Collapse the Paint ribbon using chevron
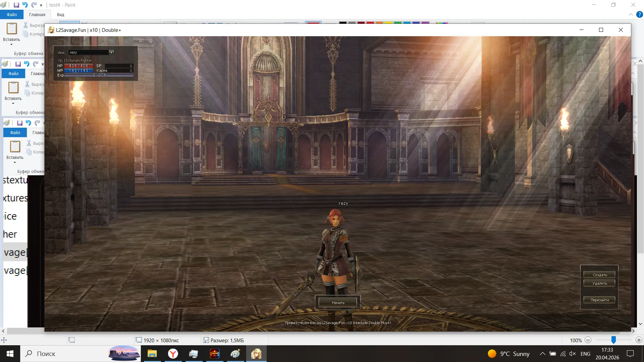Viewport: 644px width, 362px height. coord(631,14)
